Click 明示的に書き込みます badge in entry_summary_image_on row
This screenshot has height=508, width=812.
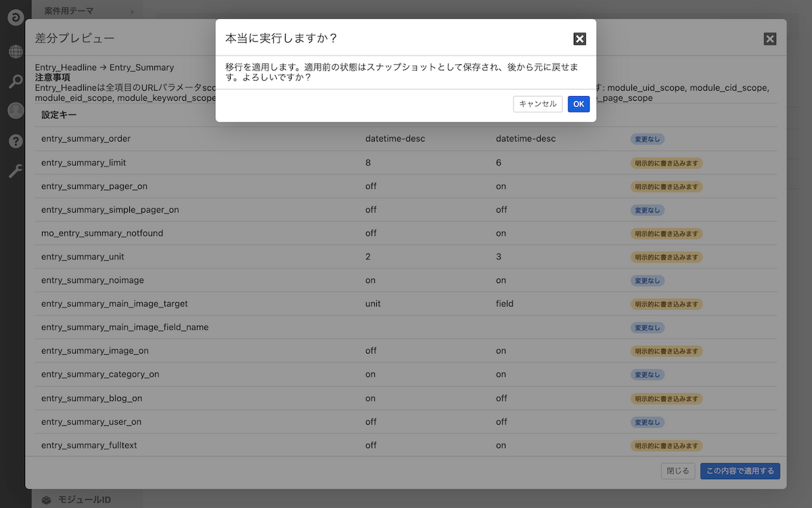(667, 351)
